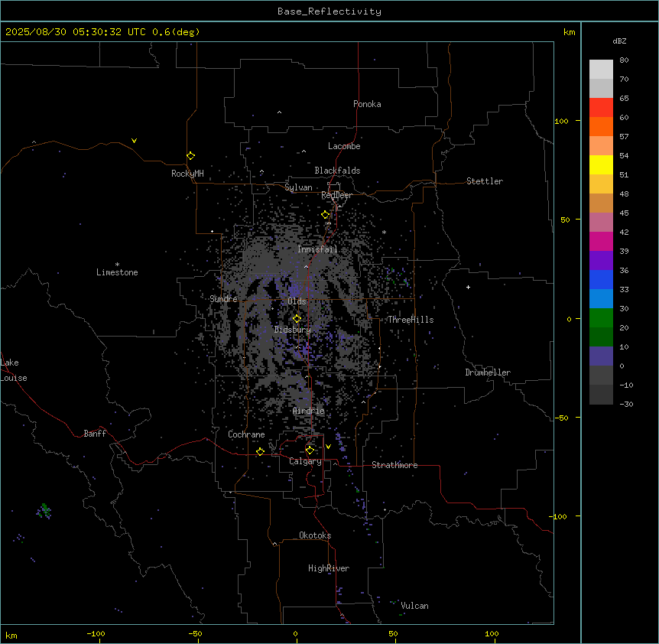Select the yellow V marker northwest of RockyMH
This screenshot has width=659, height=644.
pyautogui.click(x=134, y=141)
